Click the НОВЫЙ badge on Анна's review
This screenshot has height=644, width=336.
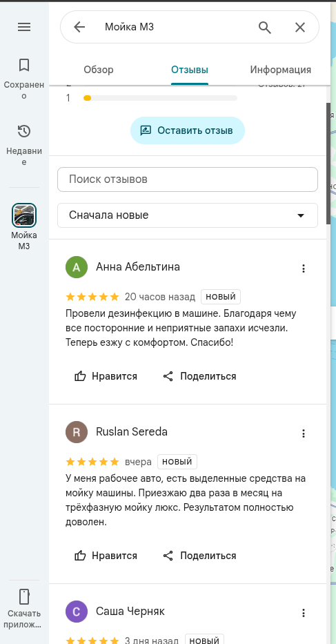221,297
